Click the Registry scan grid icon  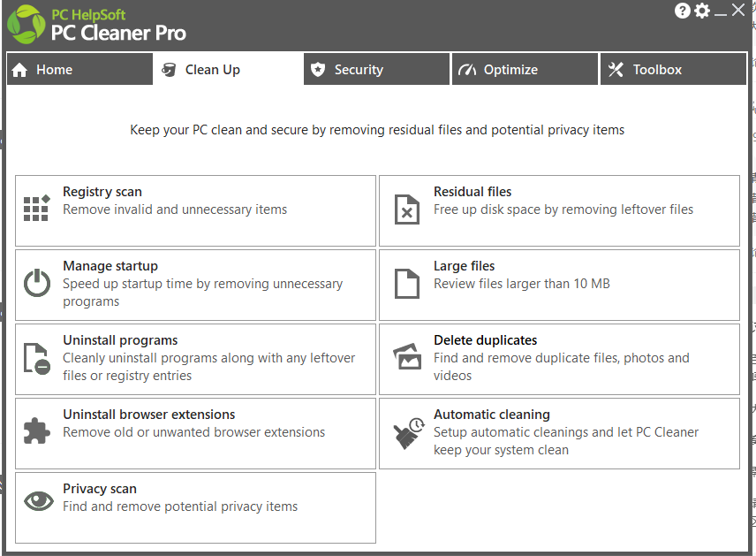(x=36, y=209)
